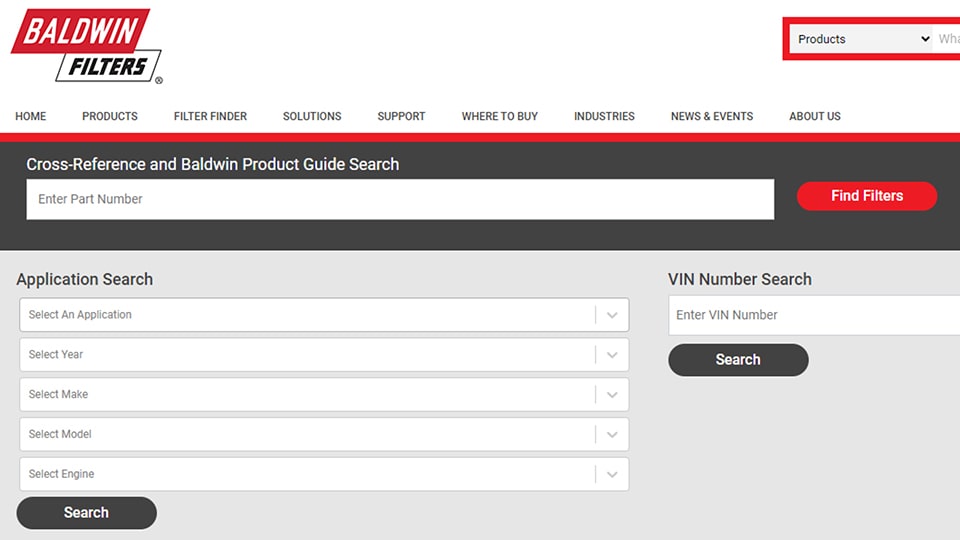The image size is (960, 540).
Task: Click the Enter VIN Number field
Action: pos(812,315)
